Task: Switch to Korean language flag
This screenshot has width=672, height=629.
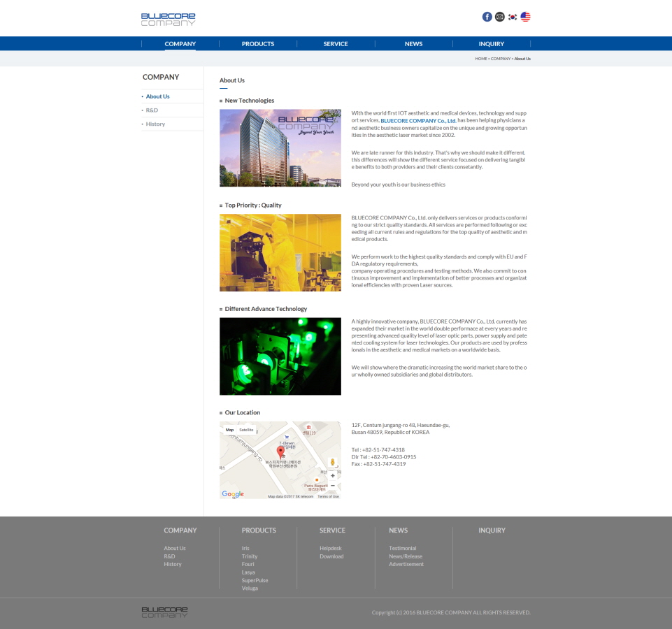Action: (513, 17)
